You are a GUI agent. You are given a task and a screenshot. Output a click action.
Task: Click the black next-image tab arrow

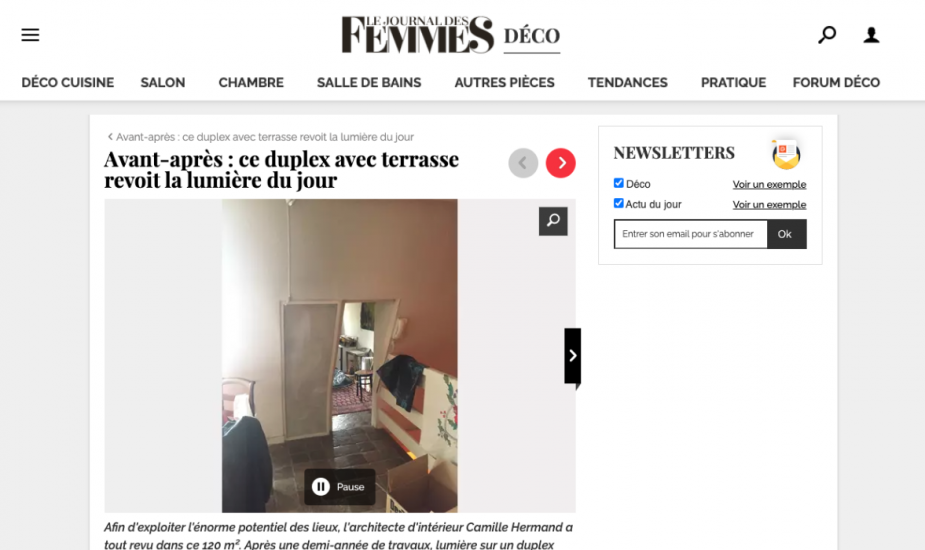tap(572, 356)
